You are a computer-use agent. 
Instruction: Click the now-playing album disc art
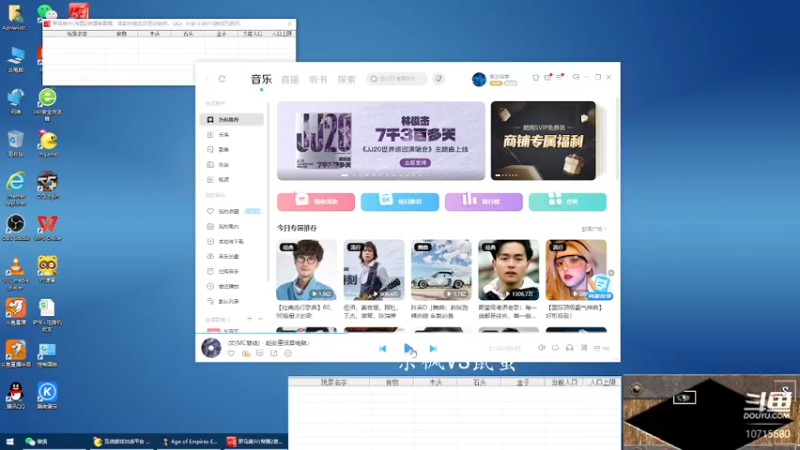pyautogui.click(x=211, y=348)
